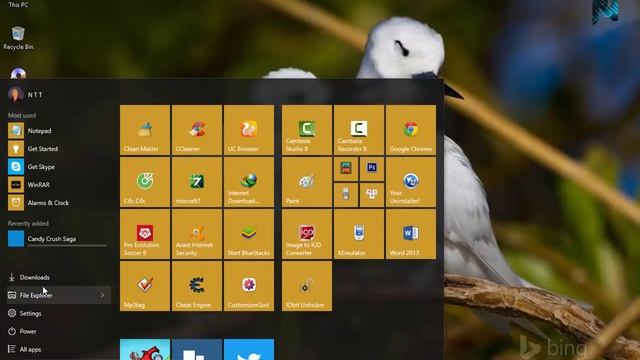640x360 pixels.
Task: Open the Twitter tile at the bottom
Action: click(x=249, y=349)
